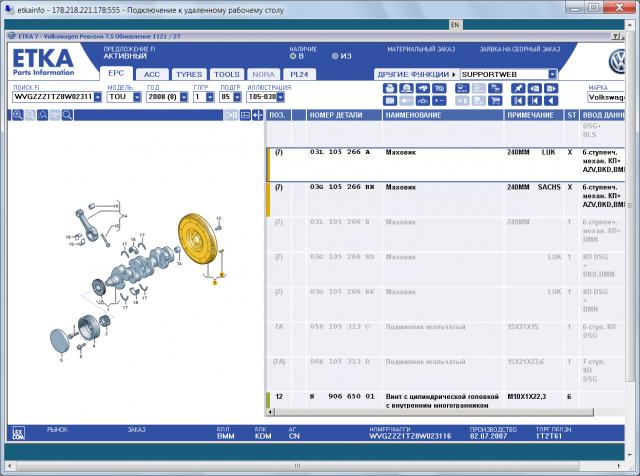Open the ГЛГР dropdown showing 1
This screenshot has width=640, height=476.
(x=210, y=97)
